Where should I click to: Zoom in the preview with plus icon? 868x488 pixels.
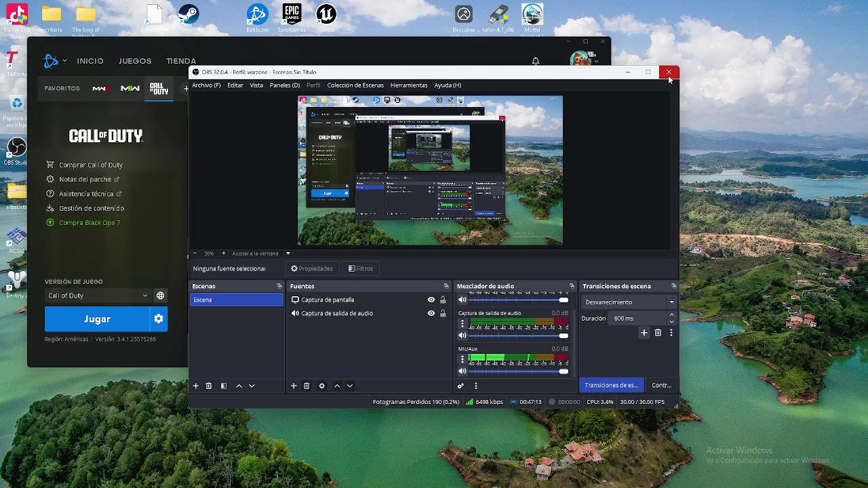click(224, 253)
